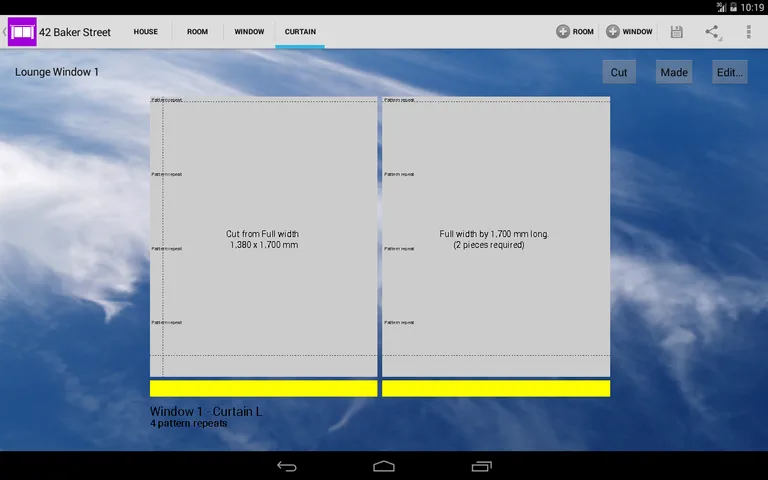Image resolution: width=768 pixels, height=480 pixels.
Task: Click the Edit... button
Action: [x=730, y=72]
